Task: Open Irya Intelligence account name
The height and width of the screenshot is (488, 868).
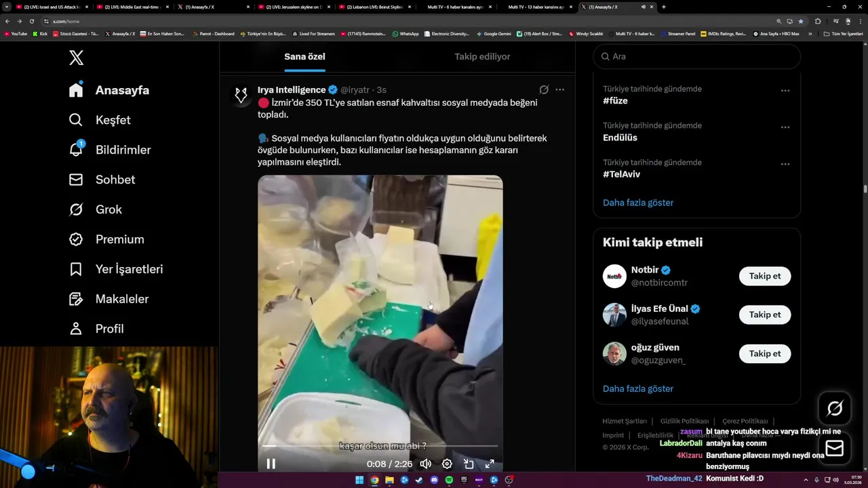Action: (x=292, y=89)
